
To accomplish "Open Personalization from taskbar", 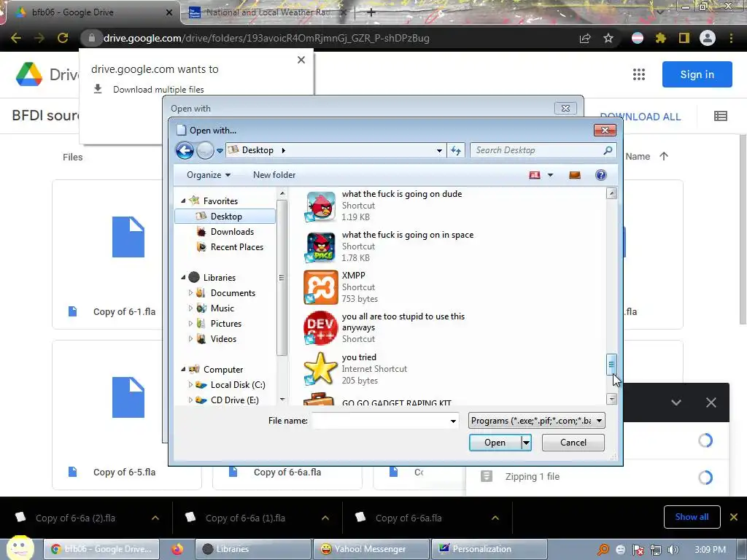I will [489, 549].
